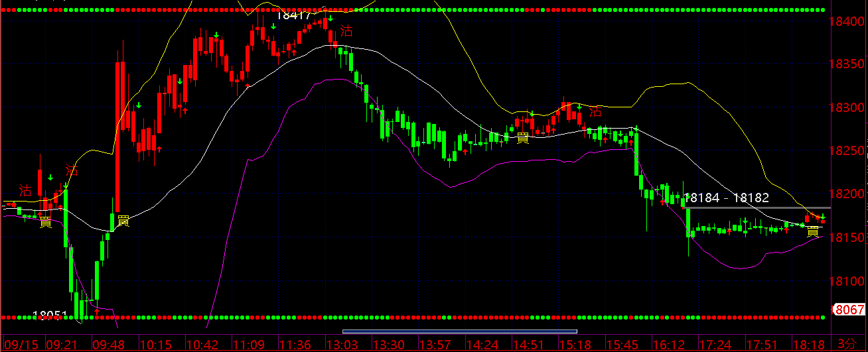Click the 沽 marker beside the 18417 peak
Image resolution: width=868 pixels, height=352 pixels.
point(346,31)
